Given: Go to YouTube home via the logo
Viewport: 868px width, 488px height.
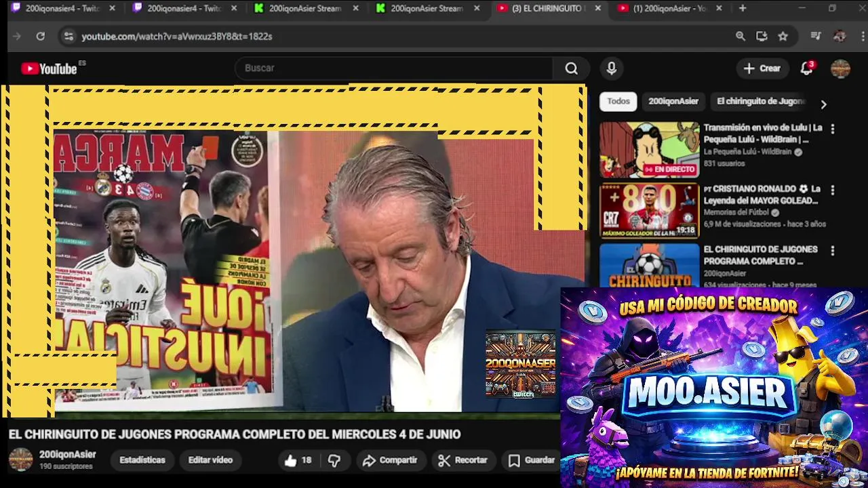Looking at the screenshot, I should pyautogui.click(x=50, y=68).
